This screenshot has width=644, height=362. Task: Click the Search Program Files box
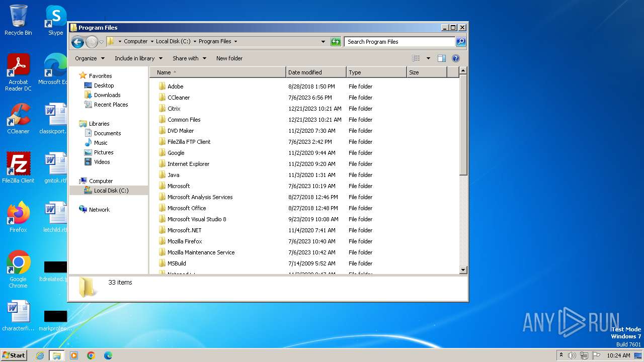400,42
